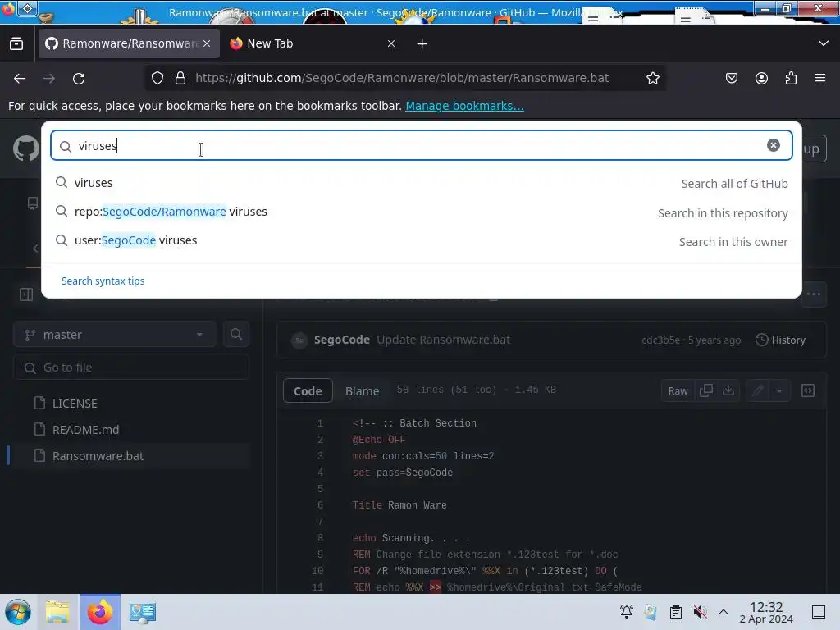840x630 pixels.
Task: Edit this file with the pencil icon
Action: click(757, 390)
